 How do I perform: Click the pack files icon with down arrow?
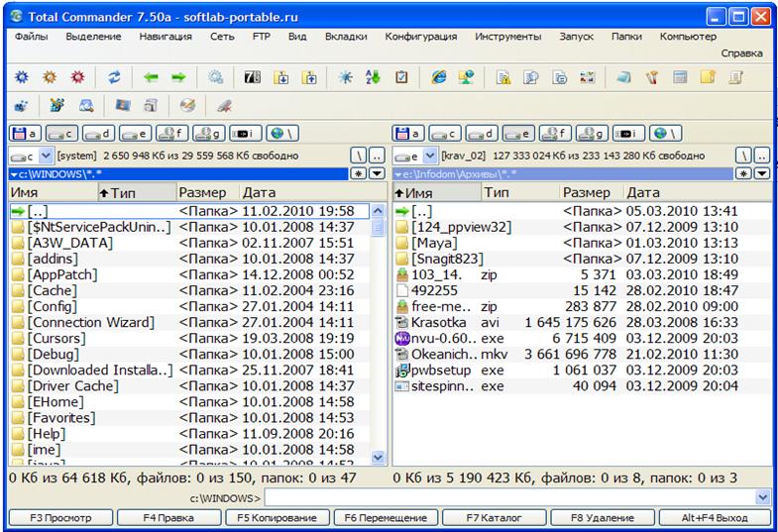coord(281,77)
